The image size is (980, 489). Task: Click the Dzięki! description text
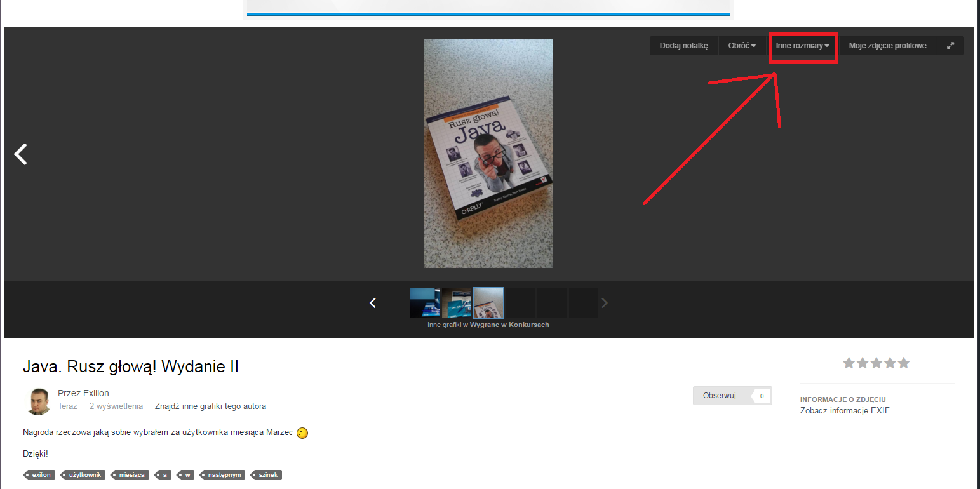(x=36, y=453)
